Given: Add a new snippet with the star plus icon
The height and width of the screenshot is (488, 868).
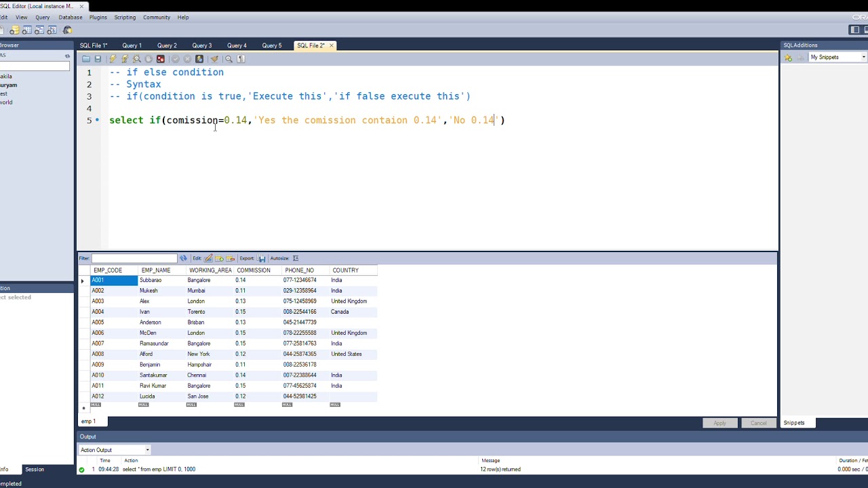Looking at the screenshot, I should click(789, 58).
